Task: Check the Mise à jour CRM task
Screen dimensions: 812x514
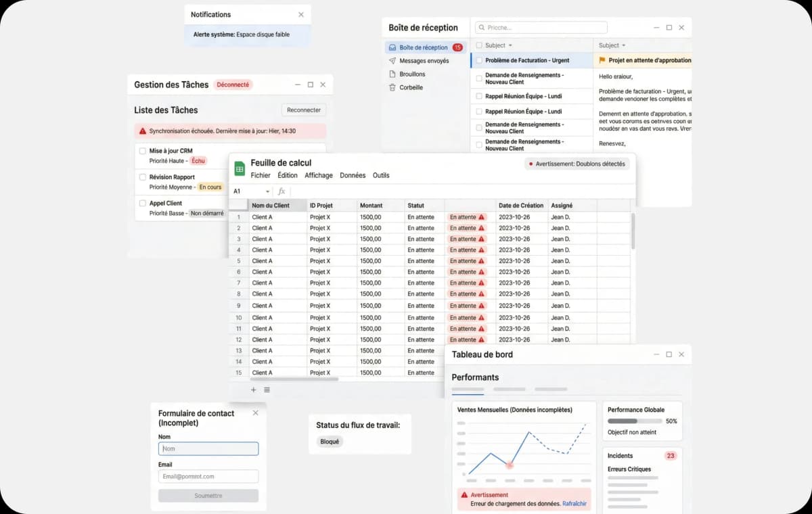Action: (143, 151)
